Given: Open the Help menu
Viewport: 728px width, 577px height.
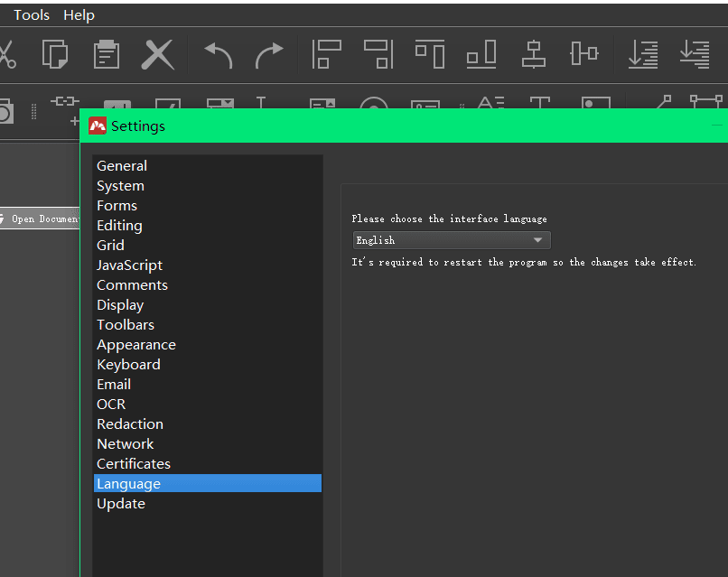Looking at the screenshot, I should [79, 15].
